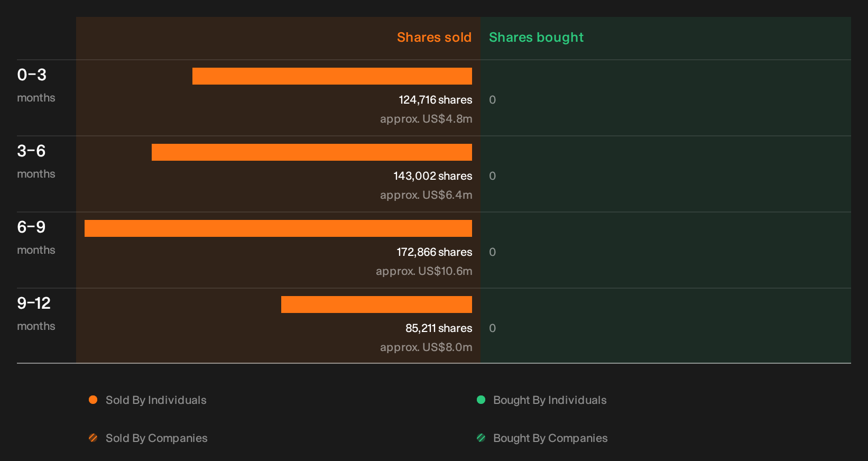
Task: Click the striped Sold By Companies legend icon
Action: [93, 438]
